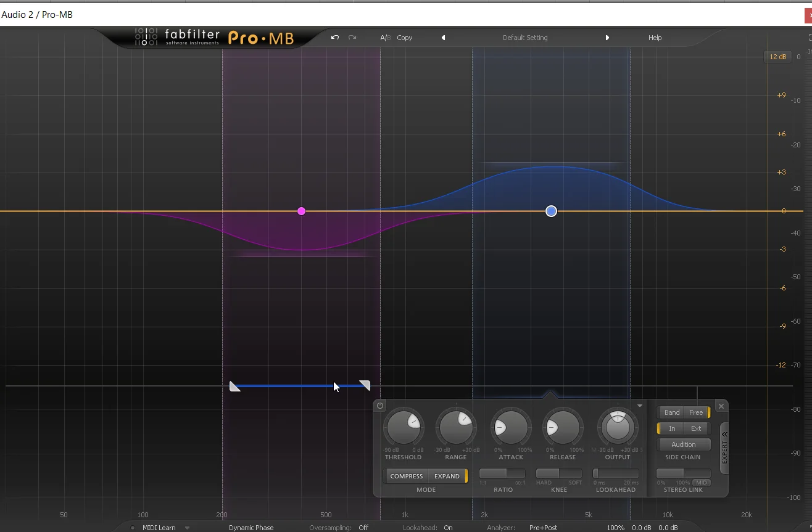Click the Range knob

(456, 427)
